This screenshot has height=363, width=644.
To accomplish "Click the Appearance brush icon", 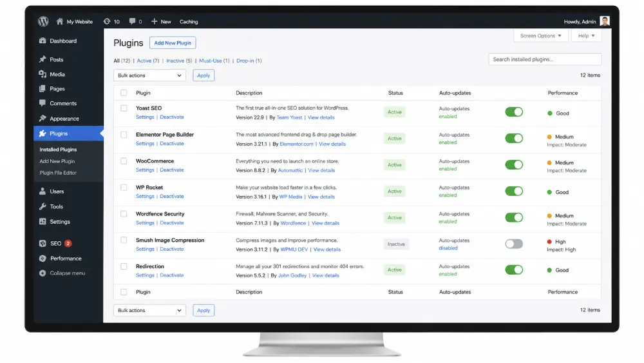I will click(x=43, y=119).
